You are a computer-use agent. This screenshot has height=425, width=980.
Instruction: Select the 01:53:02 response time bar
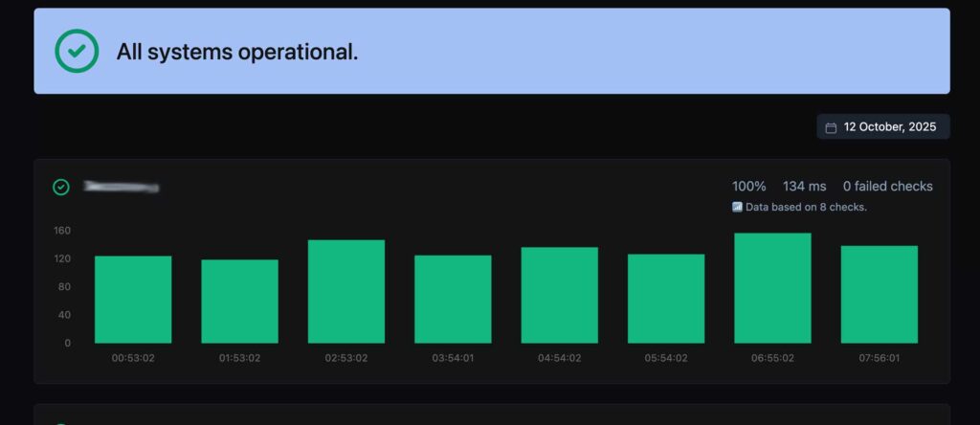[239, 302]
